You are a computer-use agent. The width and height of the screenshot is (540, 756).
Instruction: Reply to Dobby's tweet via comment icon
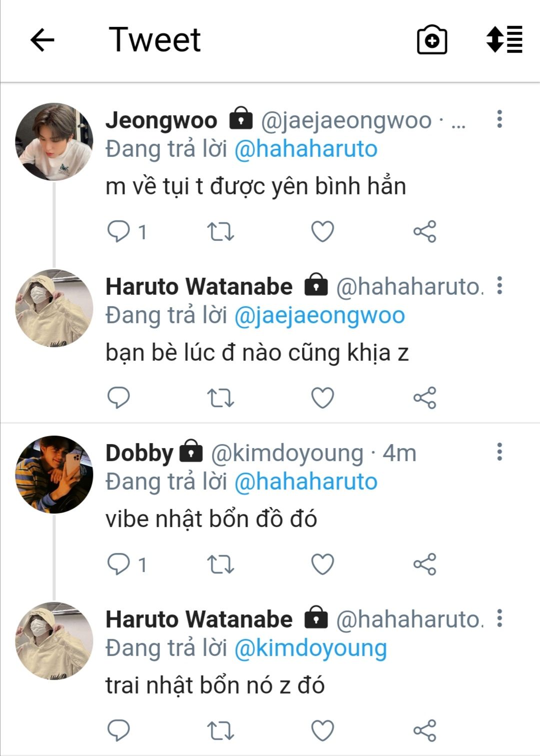click(x=118, y=564)
